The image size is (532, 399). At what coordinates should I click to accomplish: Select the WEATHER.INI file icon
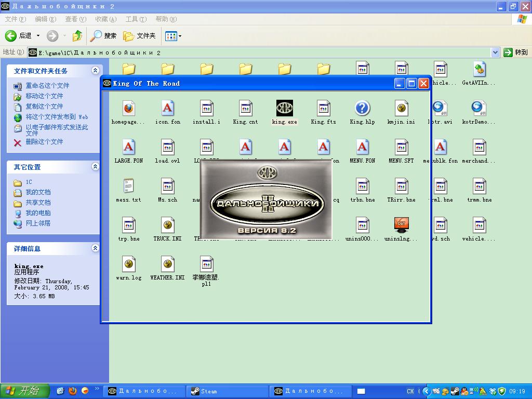point(167,264)
